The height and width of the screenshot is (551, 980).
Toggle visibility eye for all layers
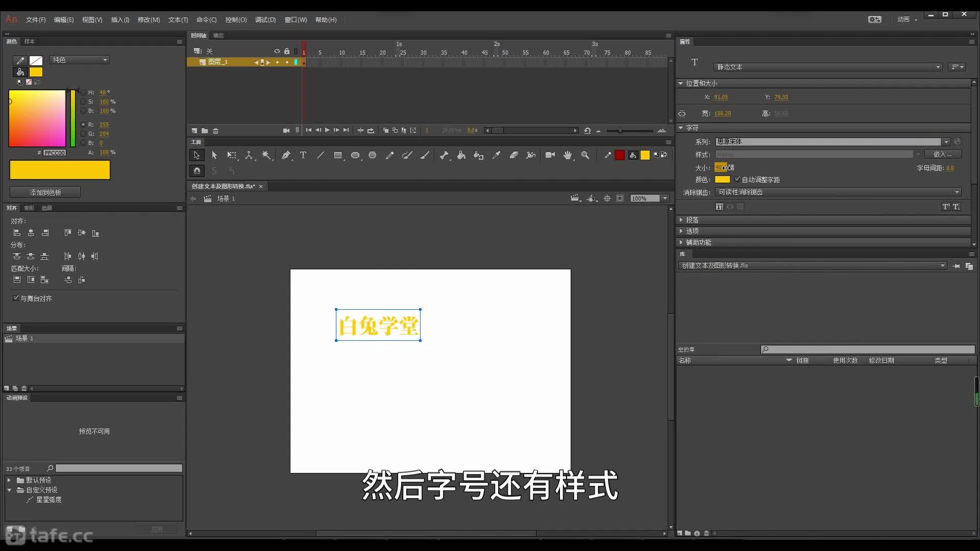[277, 51]
